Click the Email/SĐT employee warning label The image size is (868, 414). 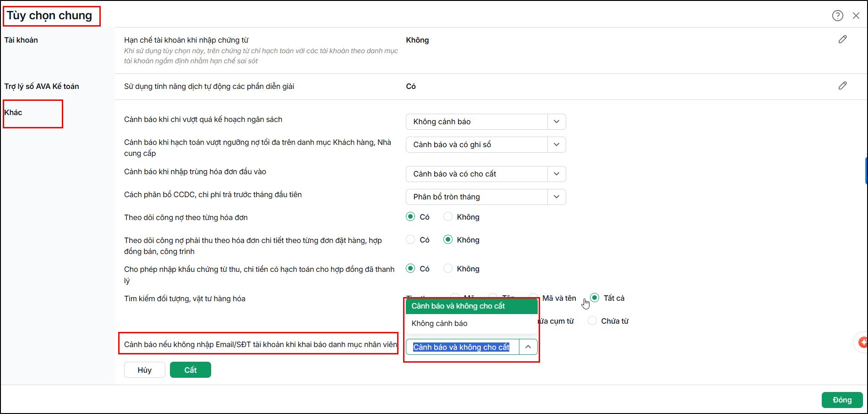click(261, 345)
